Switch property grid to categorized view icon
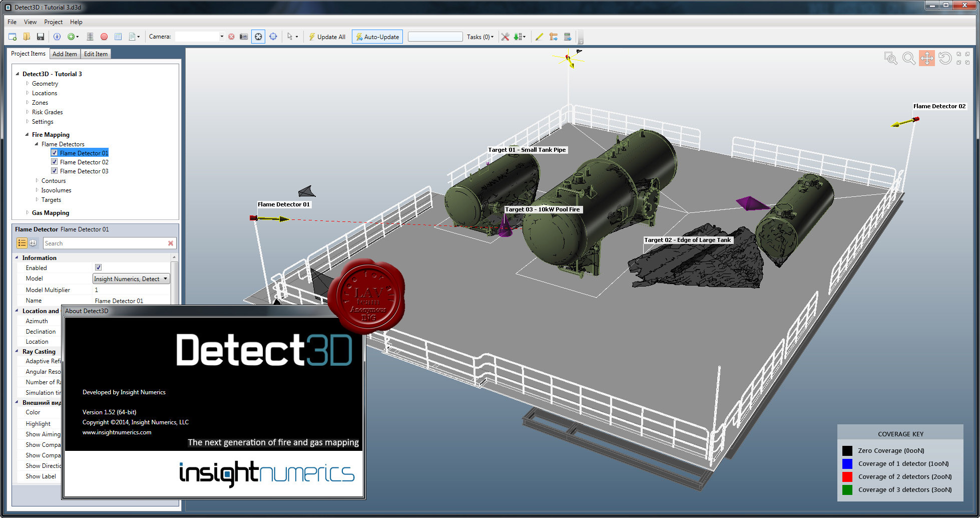Viewport: 980px width, 518px height. (x=22, y=243)
